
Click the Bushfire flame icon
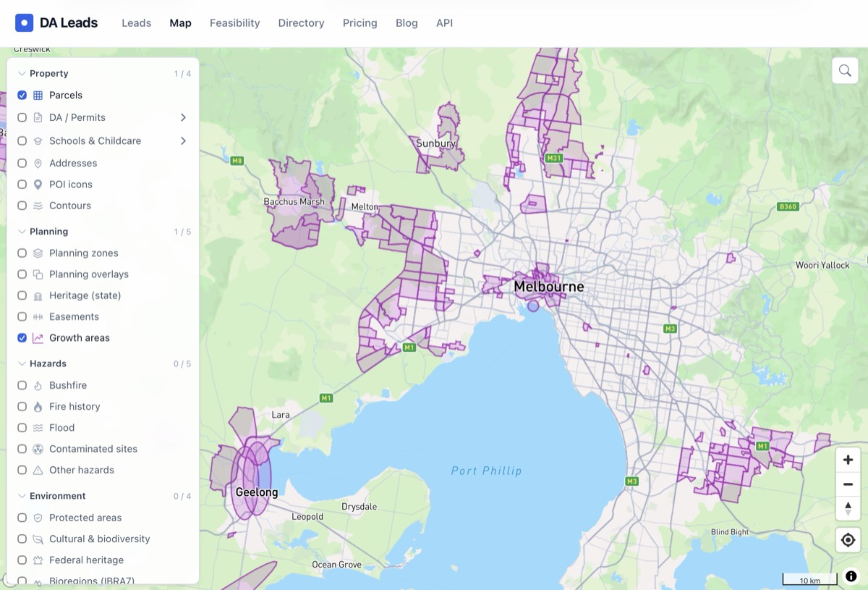pyautogui.click(x=38, y=386)
